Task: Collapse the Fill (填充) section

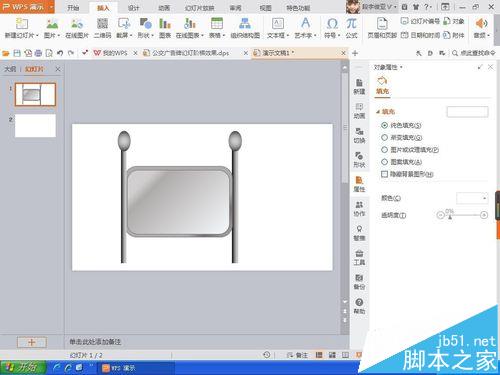Action: (x=378, y=112)
